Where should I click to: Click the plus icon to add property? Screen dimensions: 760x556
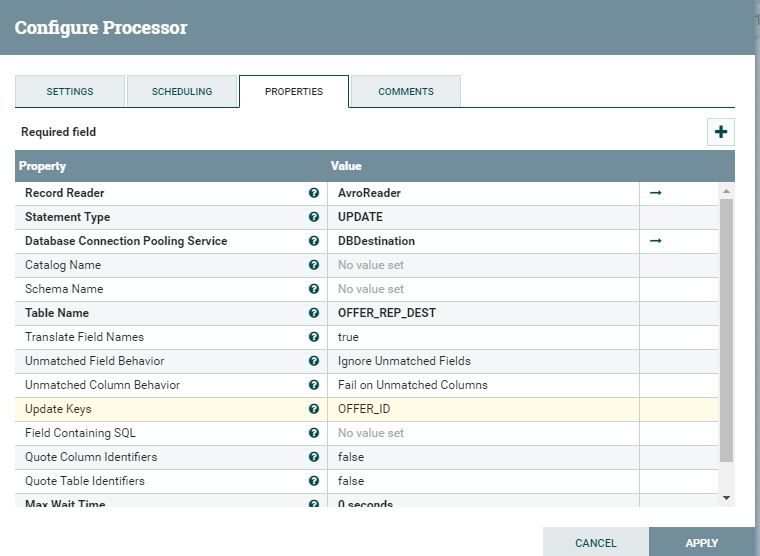[720, 131]
